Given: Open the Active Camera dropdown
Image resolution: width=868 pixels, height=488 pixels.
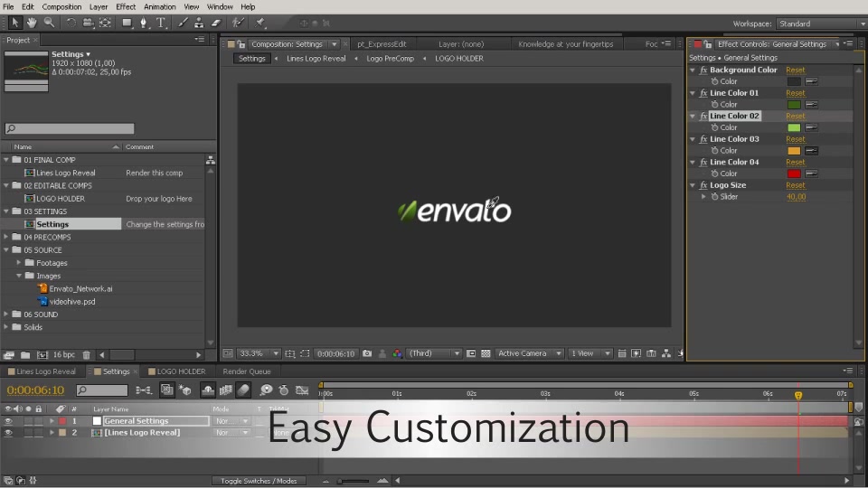Looking at the screenshot, I should pos(529,353).
